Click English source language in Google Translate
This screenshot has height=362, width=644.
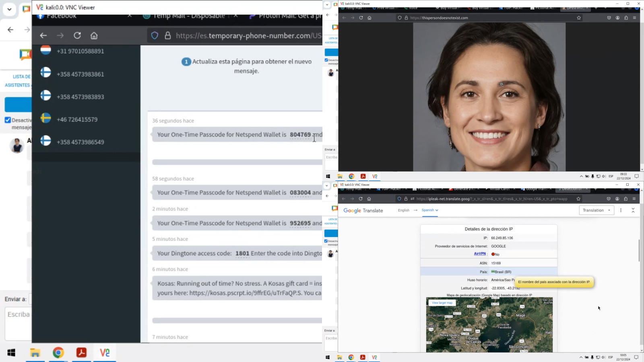coord(404,210)
